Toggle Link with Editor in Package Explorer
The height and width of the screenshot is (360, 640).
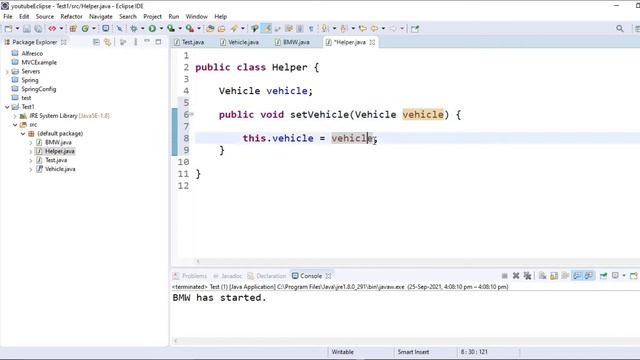tap(107, 42)
